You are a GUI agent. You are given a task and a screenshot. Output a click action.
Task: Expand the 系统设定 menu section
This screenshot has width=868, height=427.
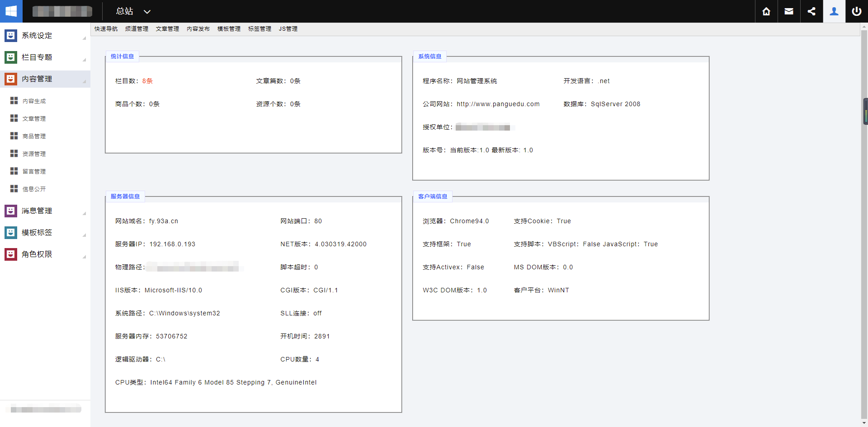[45, 36]
